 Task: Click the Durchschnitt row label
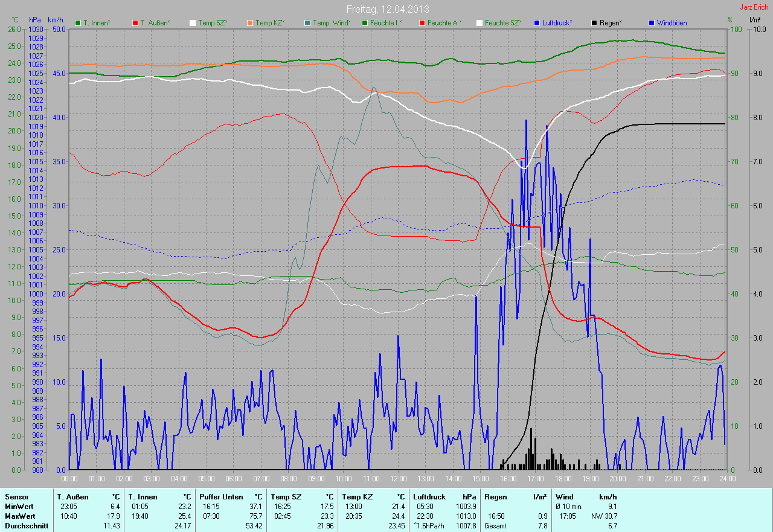[25, 525]
